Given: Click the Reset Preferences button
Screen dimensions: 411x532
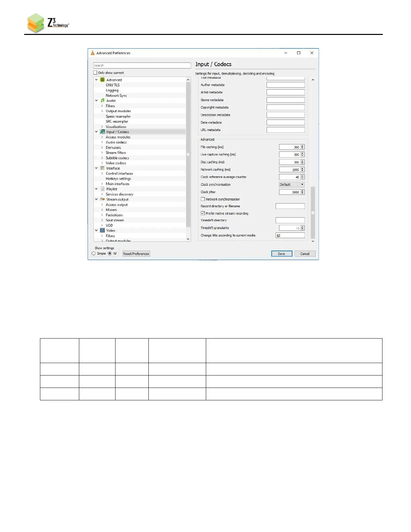Looking at the screenshot, I should click(x=136, y=254).
